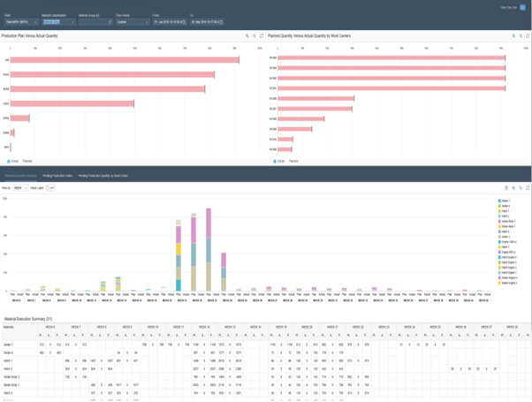Toggle Hatch 2 legend series
532x402 pixels.
click(504, 216)
